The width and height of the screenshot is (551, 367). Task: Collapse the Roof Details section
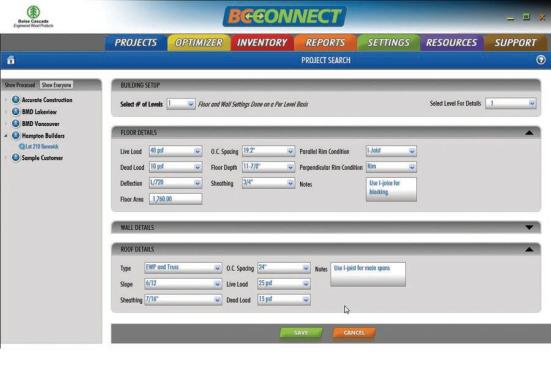pyautogui.click(x=529, y=249)
